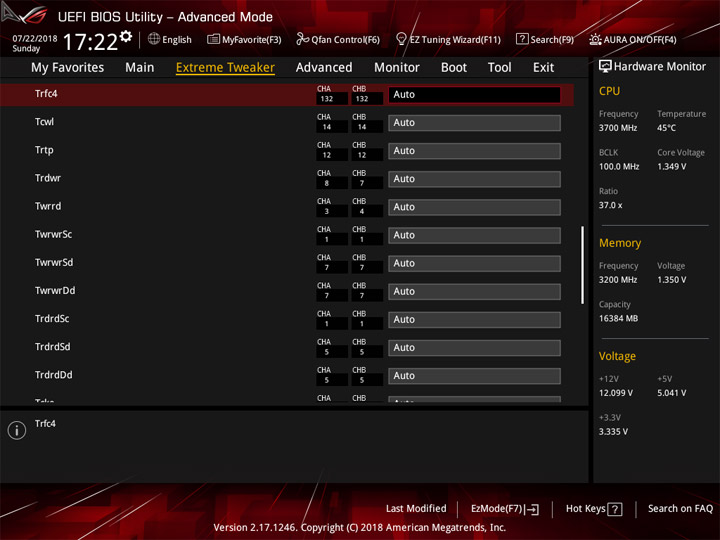Select the TwrwrSc row label
This screenshot has height=540, width=720.
(x=53, y=234)
